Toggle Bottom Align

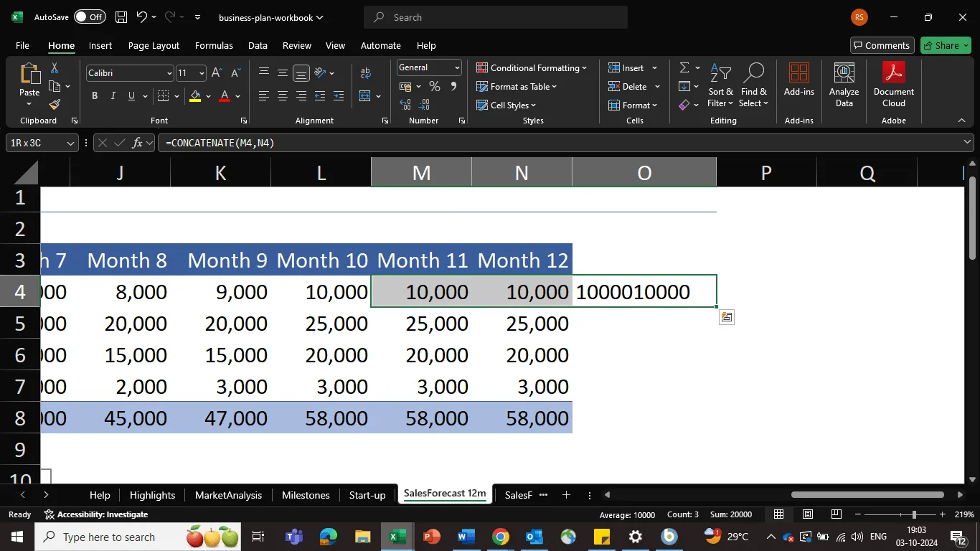tap(301, 73)
